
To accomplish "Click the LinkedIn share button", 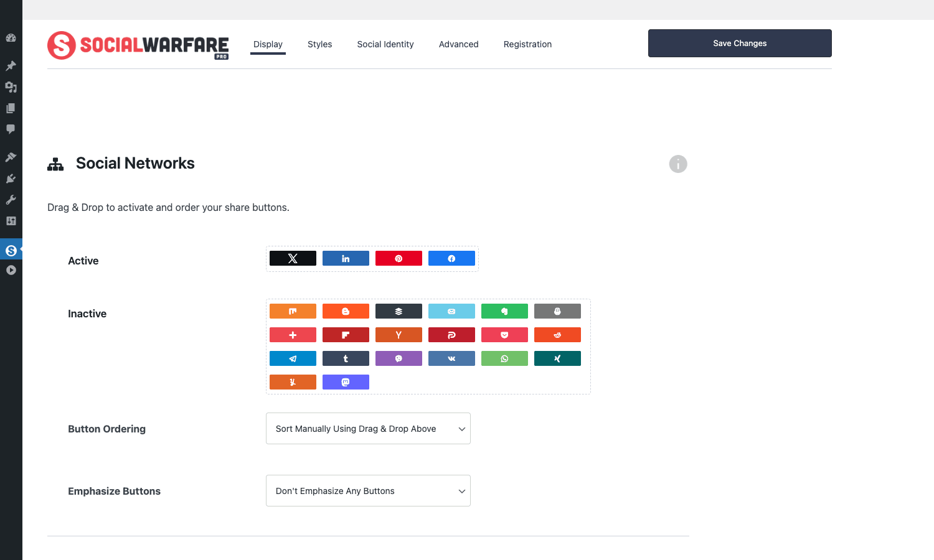I will click(x=346, y=258).
